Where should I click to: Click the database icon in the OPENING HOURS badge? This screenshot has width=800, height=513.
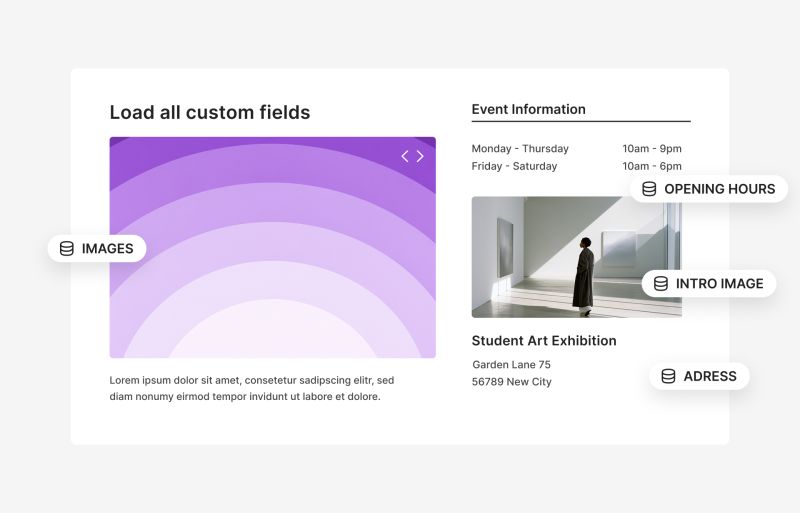coord(649,189)
